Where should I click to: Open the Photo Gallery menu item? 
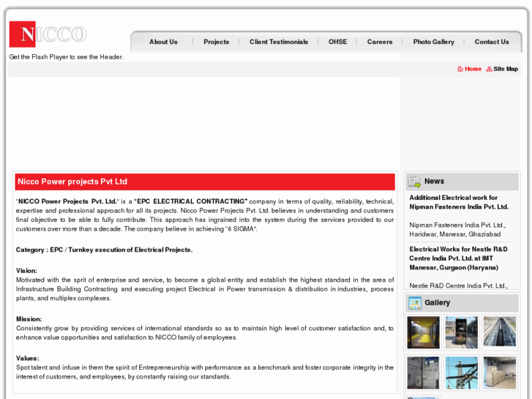pyautogui.click(x=434, y=42)
